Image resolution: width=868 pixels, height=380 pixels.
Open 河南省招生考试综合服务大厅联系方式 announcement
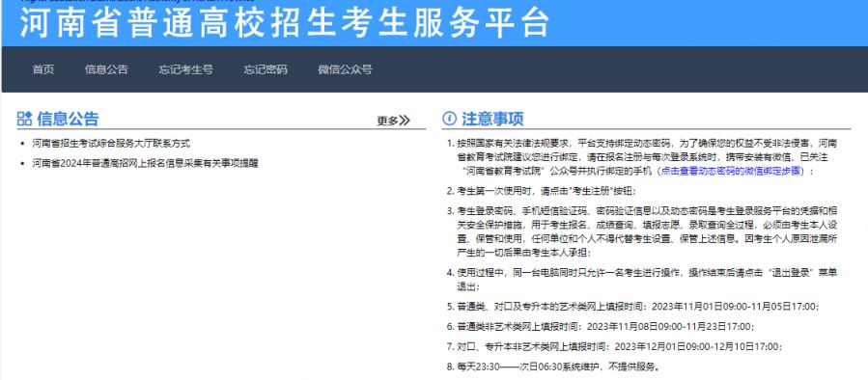coord(111,144)
